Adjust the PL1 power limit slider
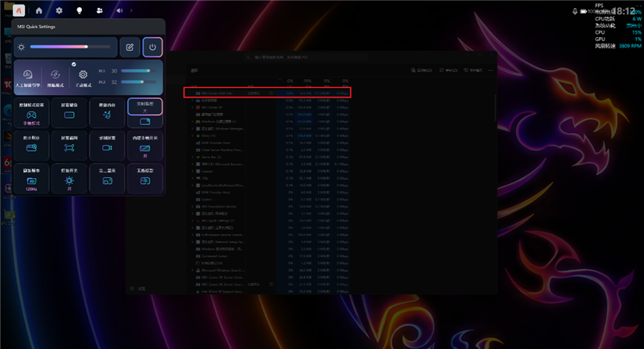644x349 pixels. pyautogui.click(x=138, y=71)
